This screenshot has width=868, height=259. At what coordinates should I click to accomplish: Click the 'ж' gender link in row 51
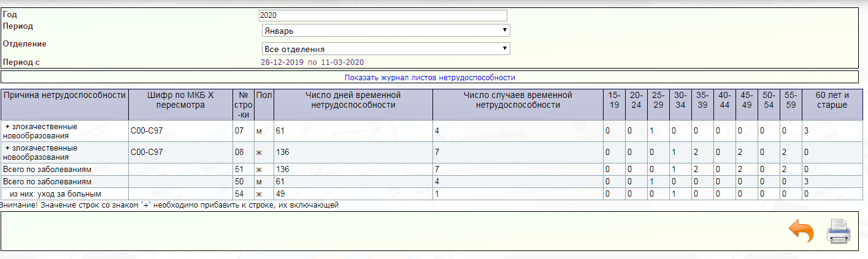coord(259,169)
